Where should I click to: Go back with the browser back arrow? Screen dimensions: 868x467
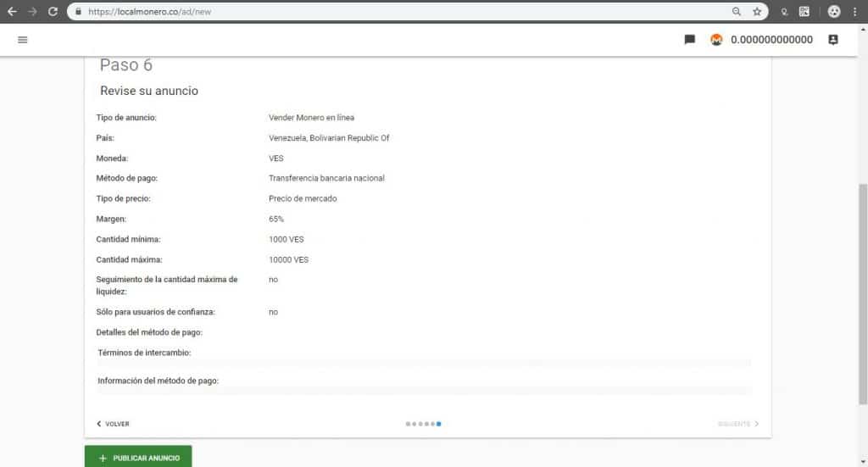pos(12,12)
